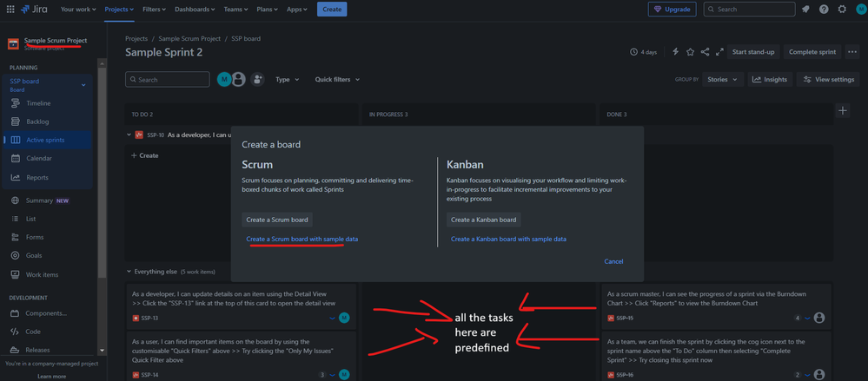Open Work items in the sidebar

42,275
